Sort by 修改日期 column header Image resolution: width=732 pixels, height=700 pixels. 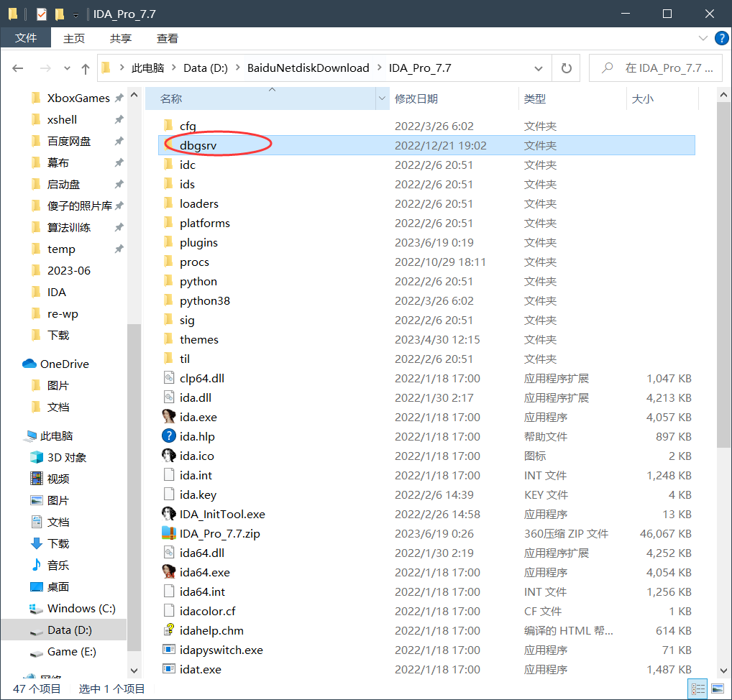coord(454,98)
